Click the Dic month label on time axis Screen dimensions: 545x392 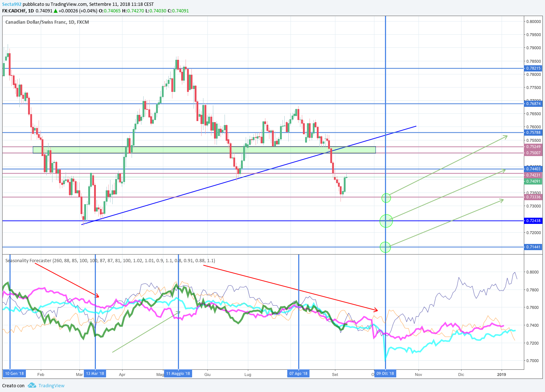[x=461, y=374]
